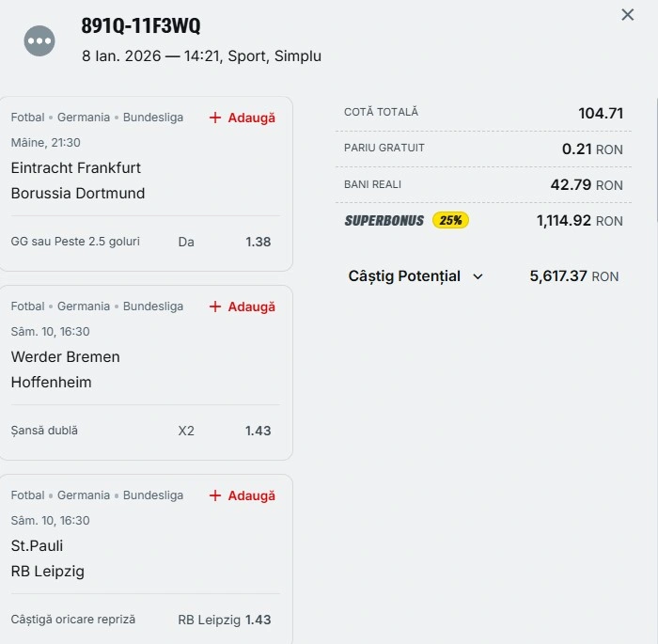Screen dimensions: 658x644
Task: Select the 1.43 odds for Șansă dublă X2
Action: point(258,431)
